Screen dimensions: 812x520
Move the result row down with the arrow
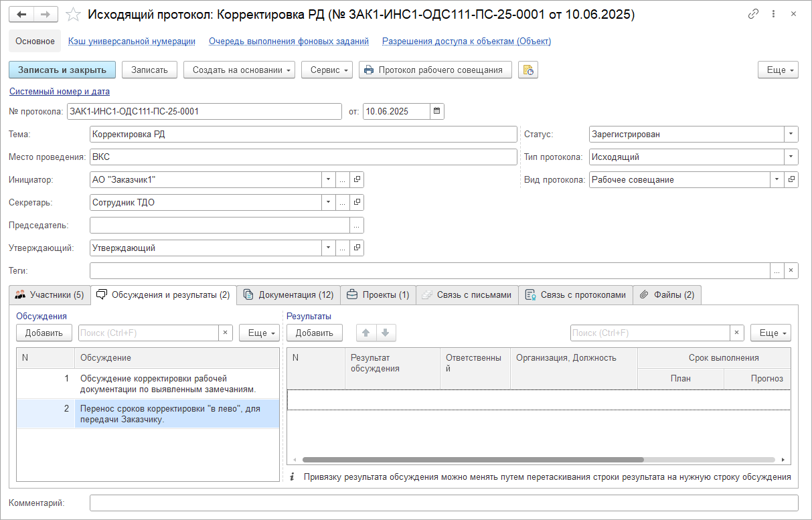[387, 333]
